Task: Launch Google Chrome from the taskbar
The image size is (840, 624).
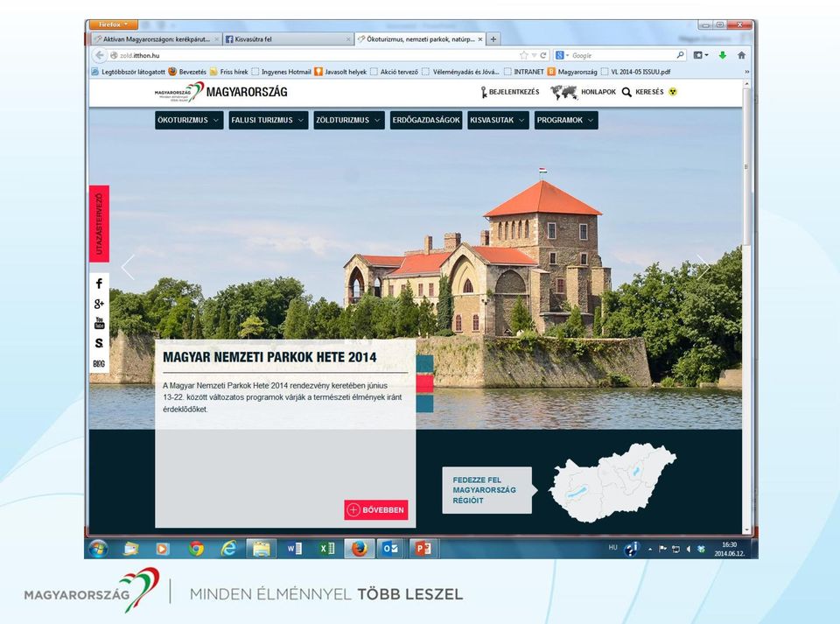Action: point(195,549)
